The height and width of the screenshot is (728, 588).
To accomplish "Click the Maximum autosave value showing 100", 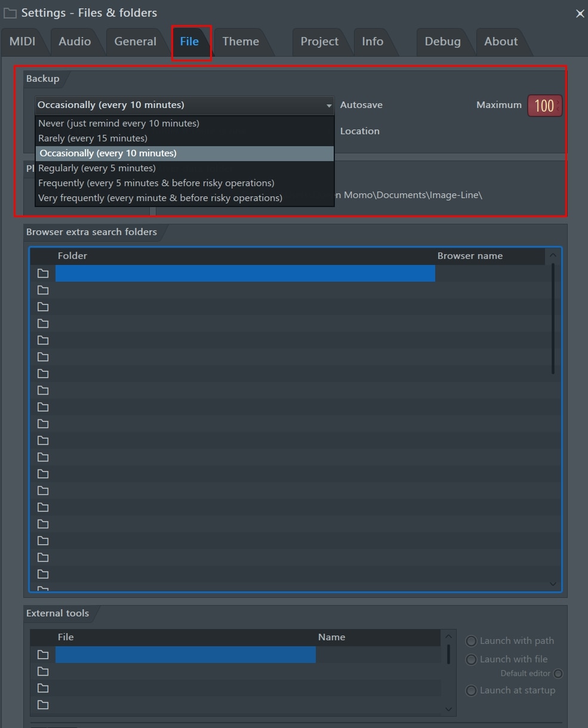I will [x=544, y=105].
